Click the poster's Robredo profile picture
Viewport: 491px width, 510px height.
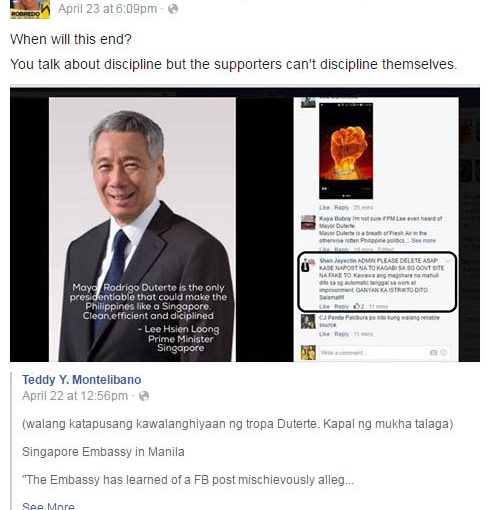tap(30, 9)
